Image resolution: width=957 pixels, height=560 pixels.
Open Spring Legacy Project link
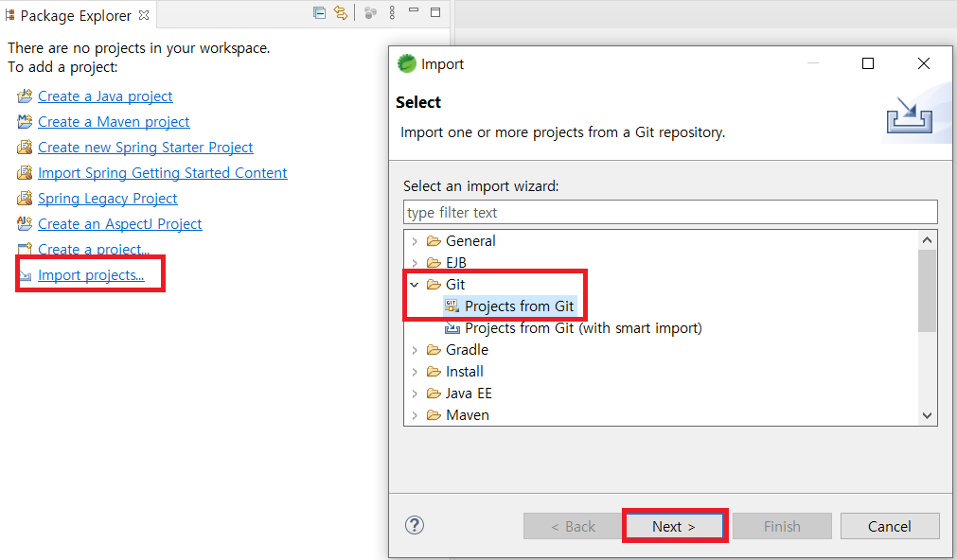(107, 199)
